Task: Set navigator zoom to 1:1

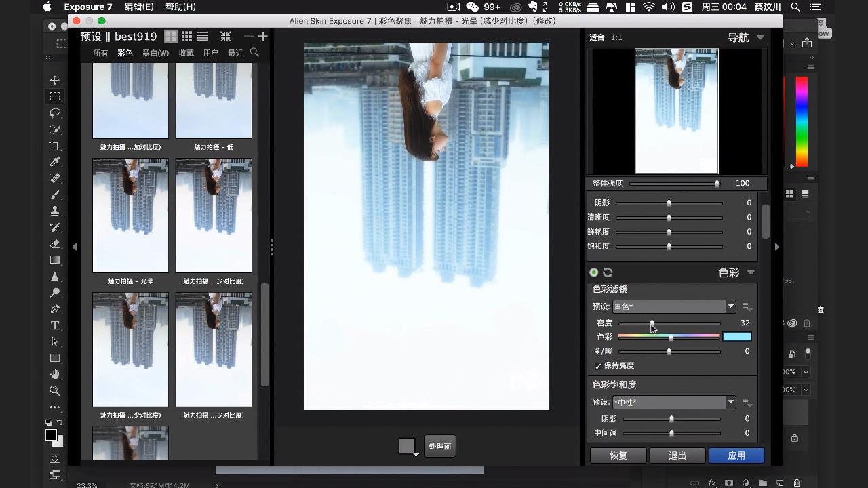Action: pyautogui.click(x=616, y=37)
